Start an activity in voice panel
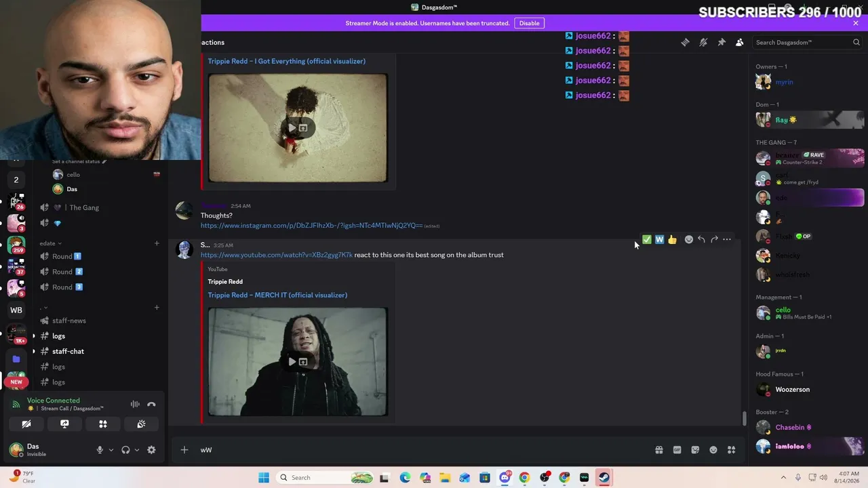Image resolution: width=868 pixels, height=488 pixels. pos(103,424)
